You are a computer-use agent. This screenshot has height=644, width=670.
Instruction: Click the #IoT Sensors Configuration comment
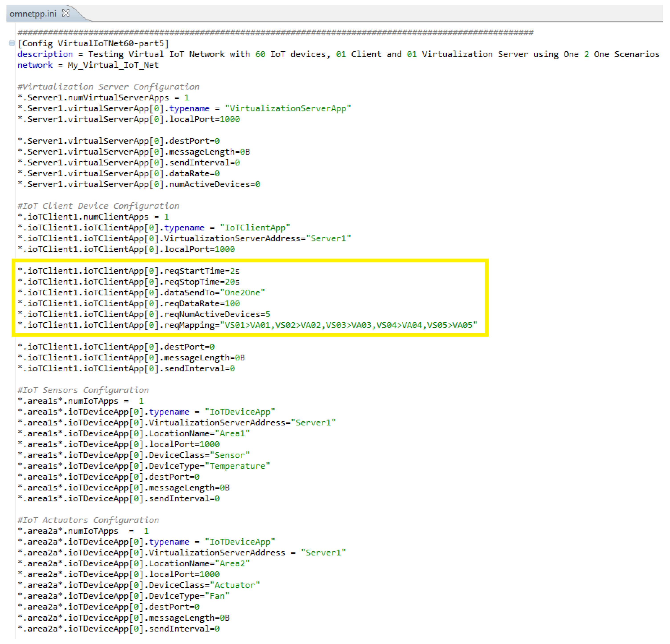pyautogui.click(x=83, y=390)
